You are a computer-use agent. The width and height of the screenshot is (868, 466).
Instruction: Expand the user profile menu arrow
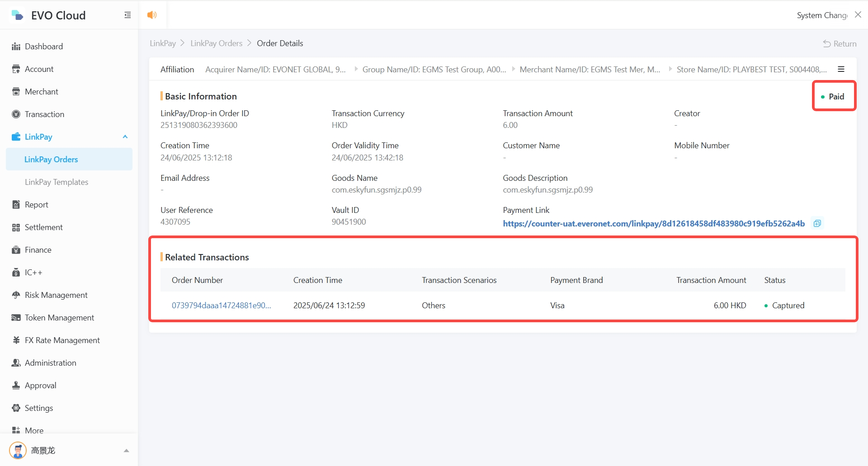click(x=126, y=451)
